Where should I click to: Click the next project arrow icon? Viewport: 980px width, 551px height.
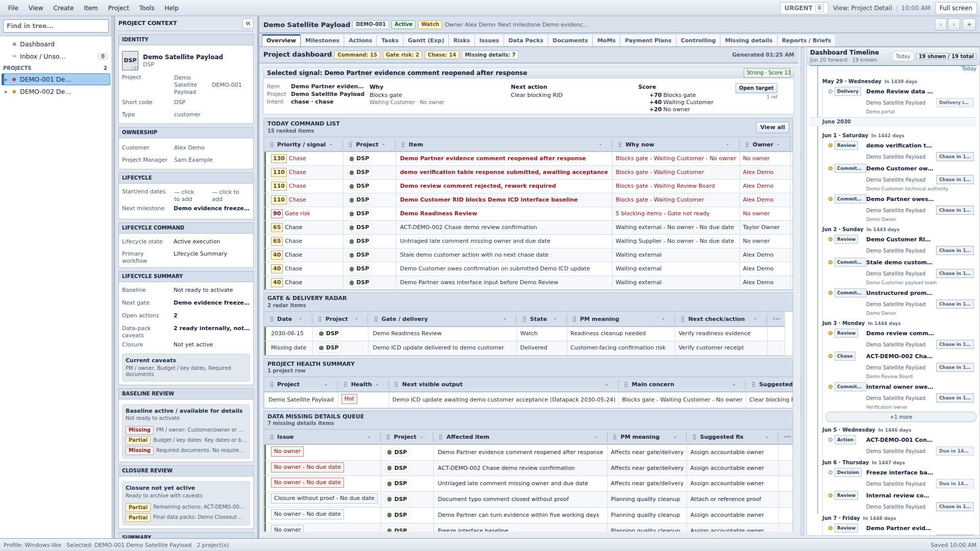[x=954, y=24]
